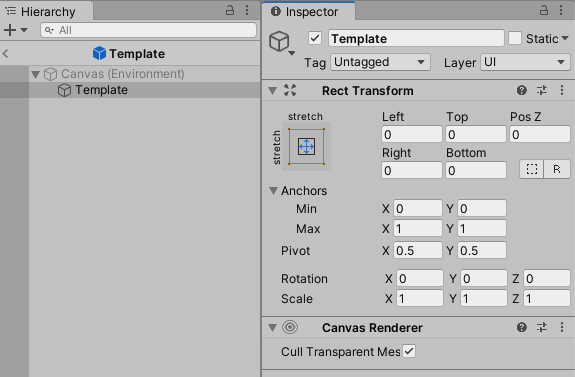The image size is (575, 377).
Task: Toggle blueprint mode button
Action: coord(532,169)
